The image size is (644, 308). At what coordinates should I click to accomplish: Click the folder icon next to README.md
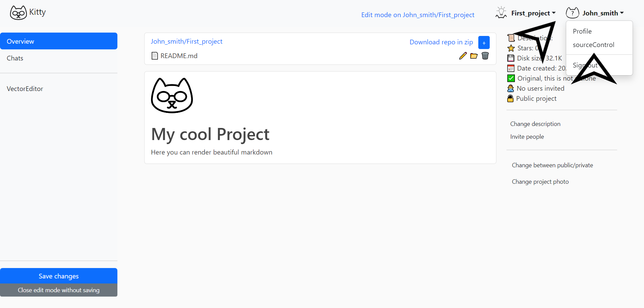474,56
